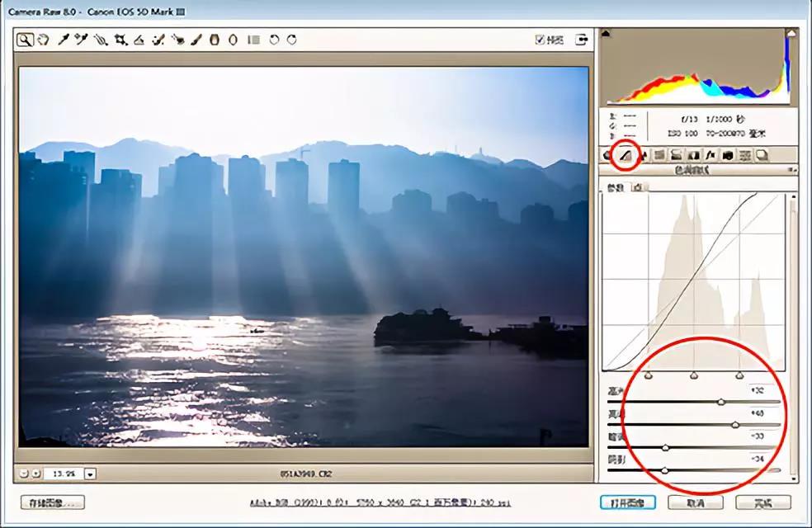This screenshot has width=812, height=528.
Task: Click the Save Image (存储图像) button
Action: pyautogui.click(x=53, y=502)
